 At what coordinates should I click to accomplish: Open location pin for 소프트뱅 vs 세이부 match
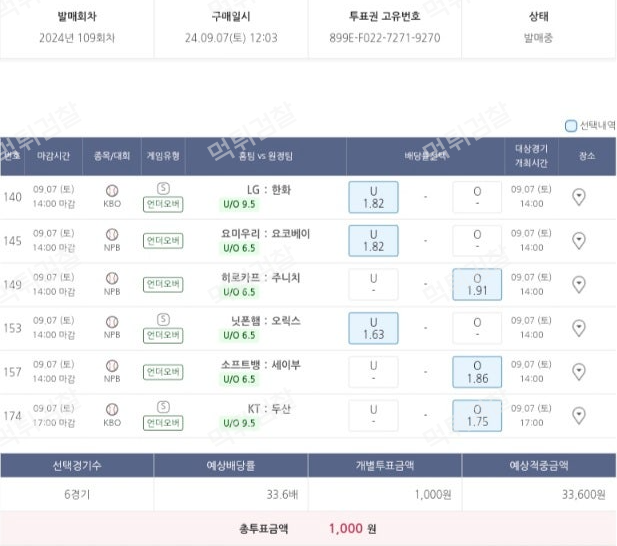[x=579, y=372]
